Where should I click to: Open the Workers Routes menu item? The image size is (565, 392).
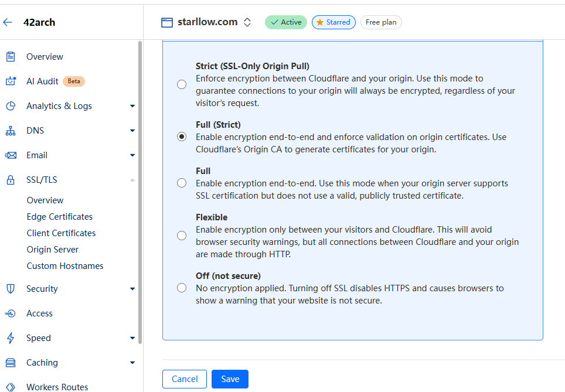pos(57,387)
